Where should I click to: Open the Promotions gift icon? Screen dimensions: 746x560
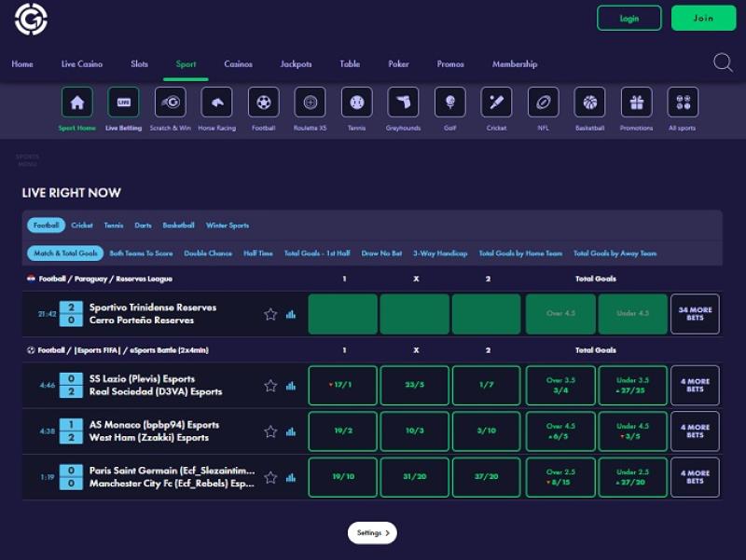pyautogui.click(x=636, y=102)
